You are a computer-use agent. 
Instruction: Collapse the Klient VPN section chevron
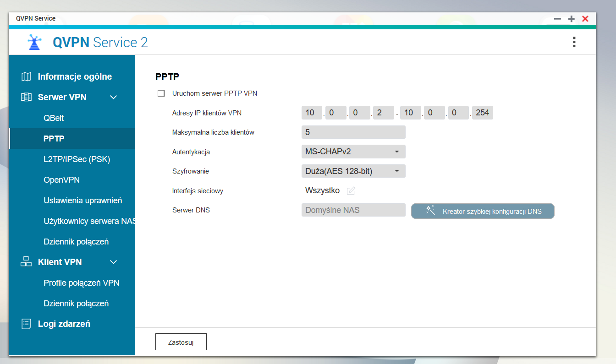pos(114,262)
